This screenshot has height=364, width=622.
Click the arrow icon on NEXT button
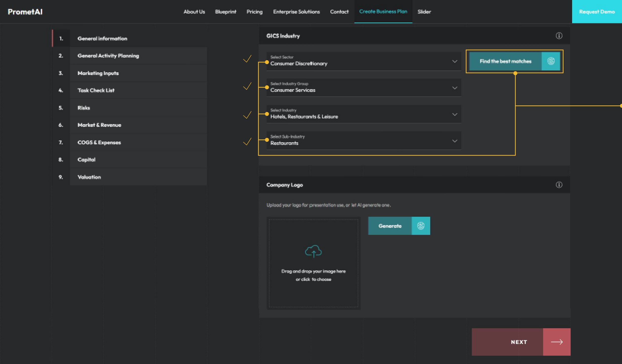[x=557, y=342]
